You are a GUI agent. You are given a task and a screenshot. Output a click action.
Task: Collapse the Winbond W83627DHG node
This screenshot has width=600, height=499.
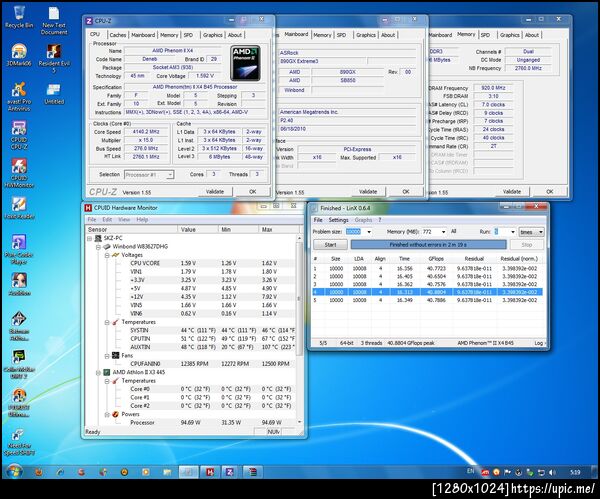pos(98,247)
